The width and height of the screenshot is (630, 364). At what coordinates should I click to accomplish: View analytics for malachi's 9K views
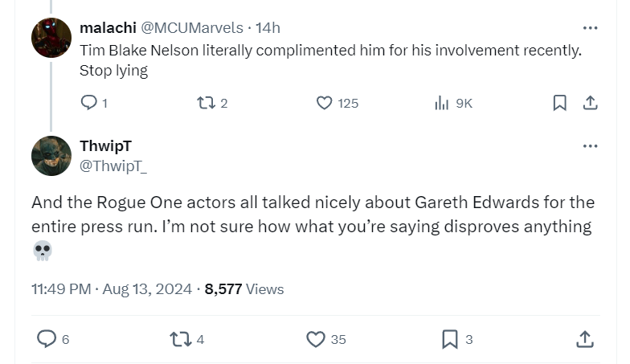(x=442, y=103)
